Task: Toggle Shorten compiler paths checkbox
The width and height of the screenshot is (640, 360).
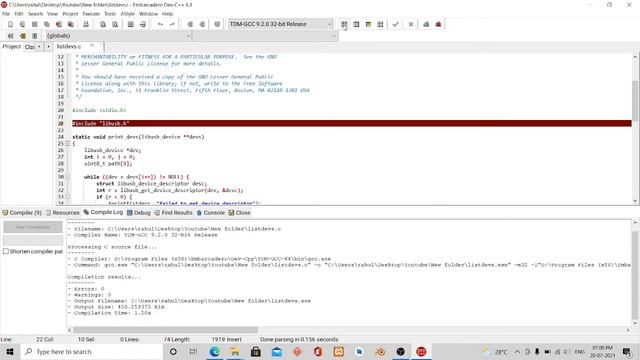Action: [x=6, y=251]
